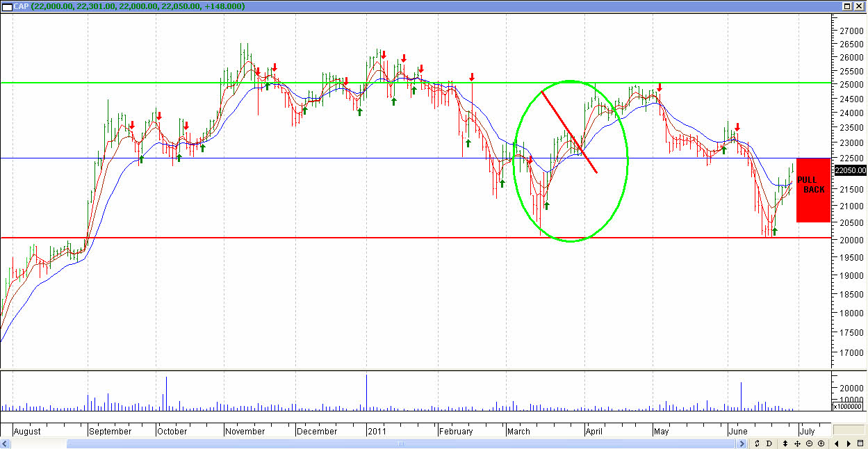Screen dimensions: 868x449
Task: Click the blue horizontal scrollbar thumb
Action: coord(400,443)
